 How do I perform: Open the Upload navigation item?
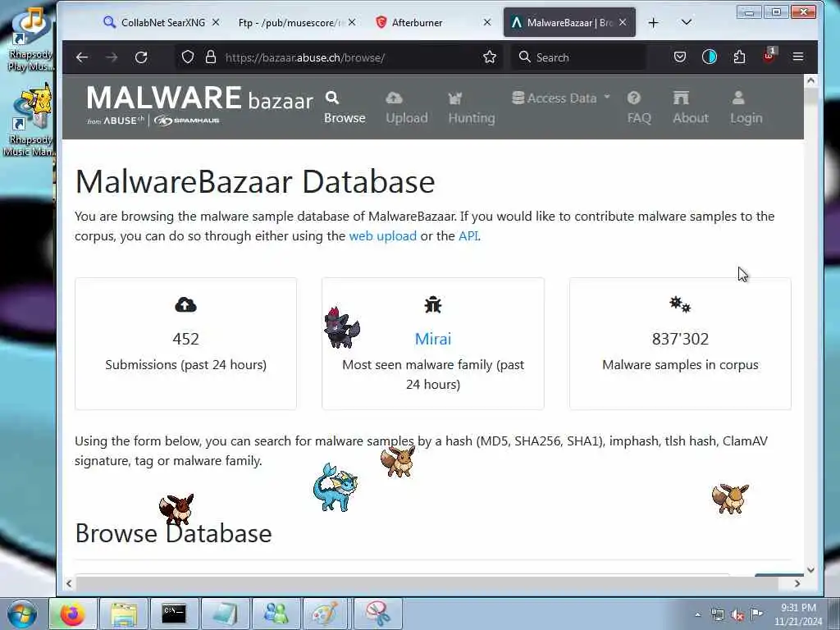[407, 107]
